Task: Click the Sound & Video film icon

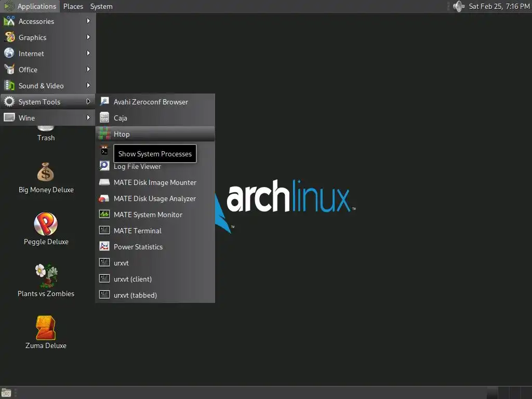Action: pyautogui.click(x=9, y=86)
